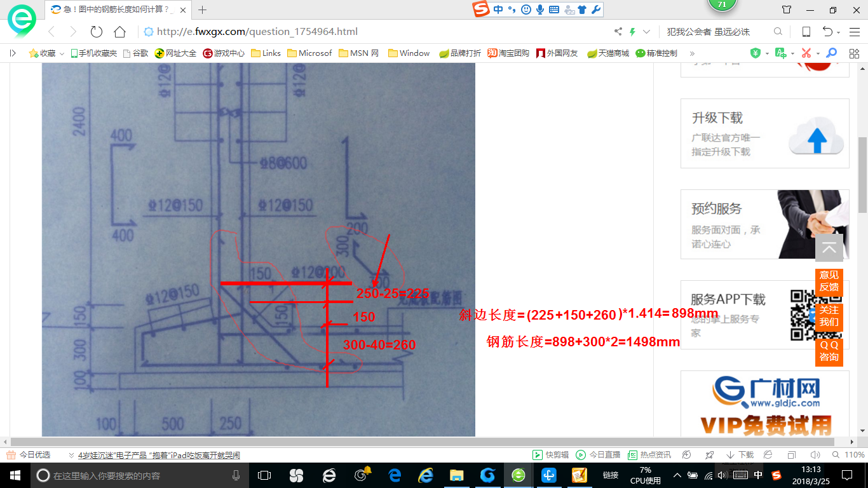Click the 360 browser logo
868x488 pixels.
[22, 20]
